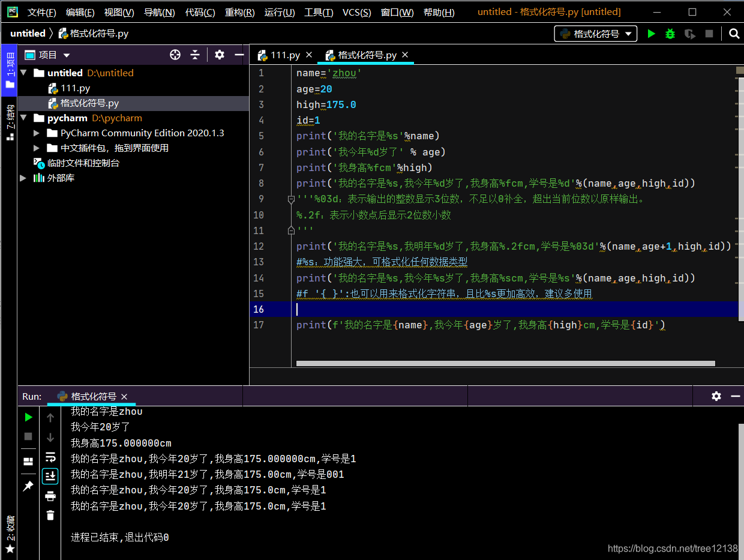Fold the docstring block at line 9
Viewport: 744px width, 560px height.
pos(291,199)
